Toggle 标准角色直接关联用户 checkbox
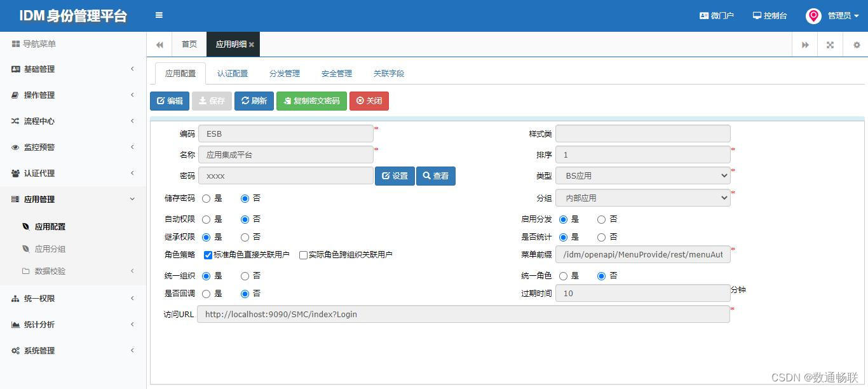The height and width of the screenshot is (389, 868). 208,255
